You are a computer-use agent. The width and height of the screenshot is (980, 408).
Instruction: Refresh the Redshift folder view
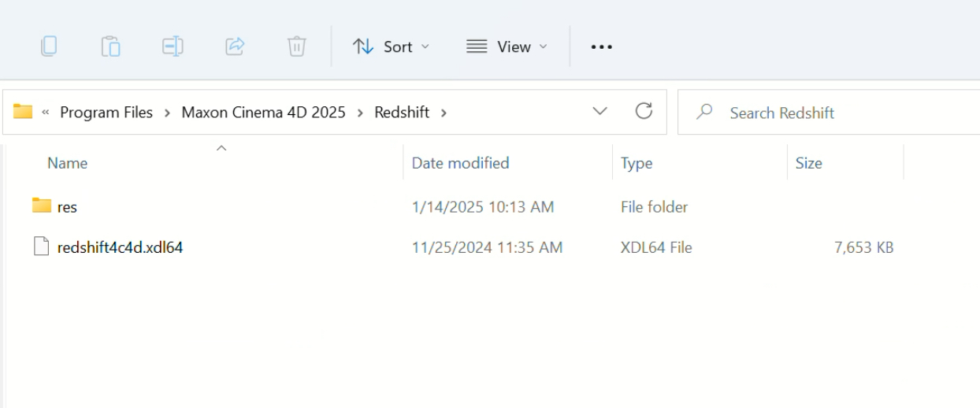[x=644, y=112]
